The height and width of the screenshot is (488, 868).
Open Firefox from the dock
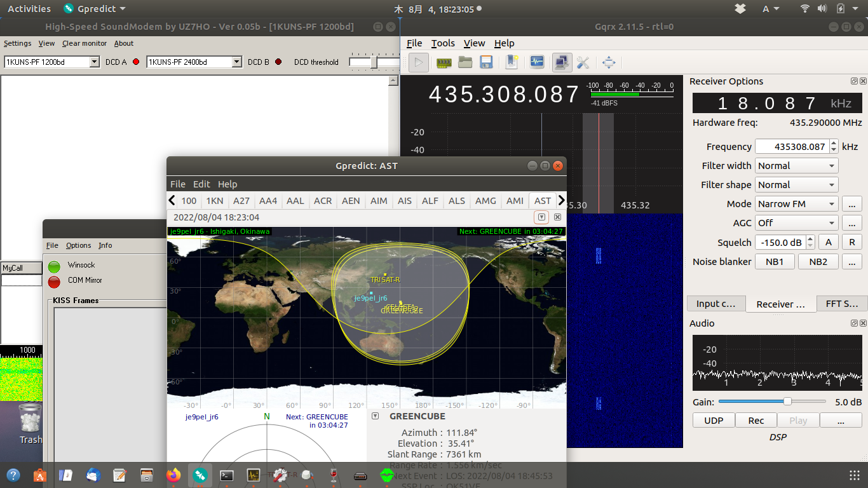(x=173, y=475)
